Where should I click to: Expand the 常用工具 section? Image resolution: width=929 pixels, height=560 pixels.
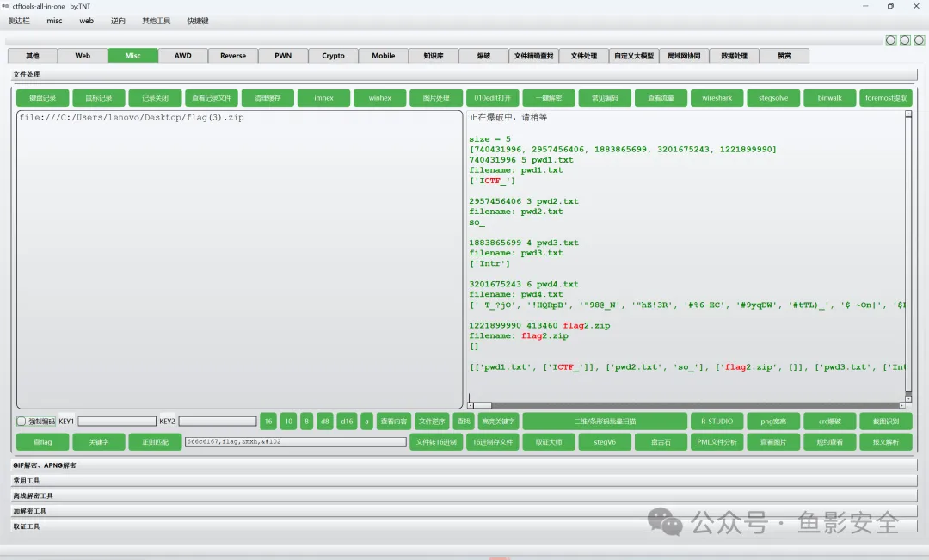pos(464,481)
